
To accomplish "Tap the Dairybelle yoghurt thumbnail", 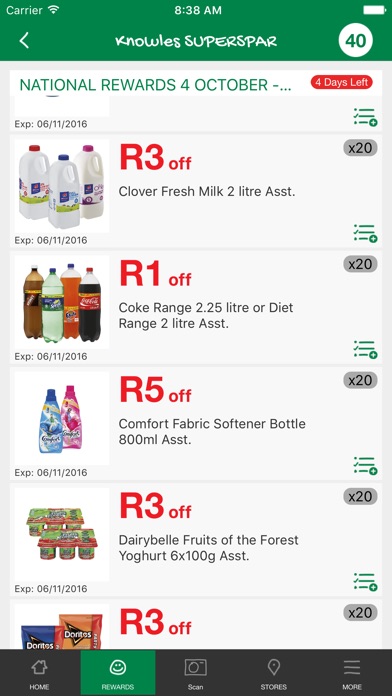I will coord(62,535).
